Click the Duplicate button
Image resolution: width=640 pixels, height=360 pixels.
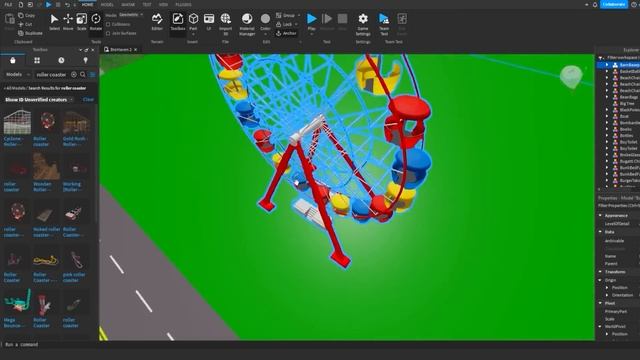[x=31, y=33]
